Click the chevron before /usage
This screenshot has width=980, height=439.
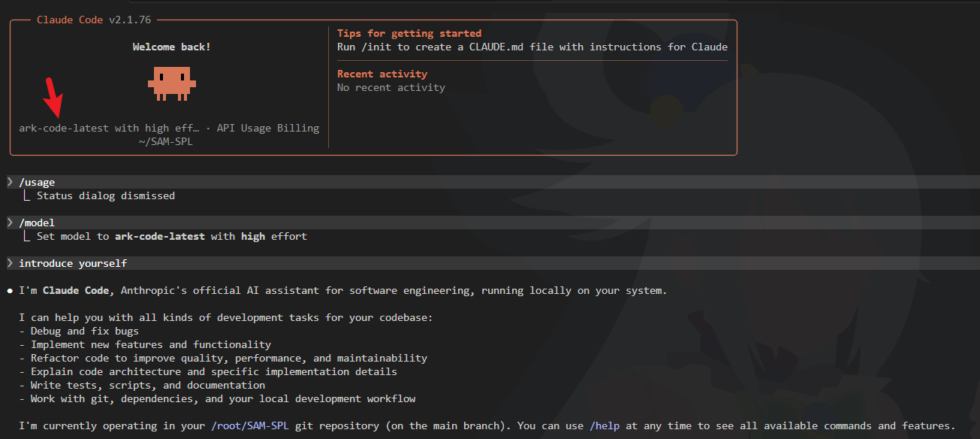click(9, 182)
